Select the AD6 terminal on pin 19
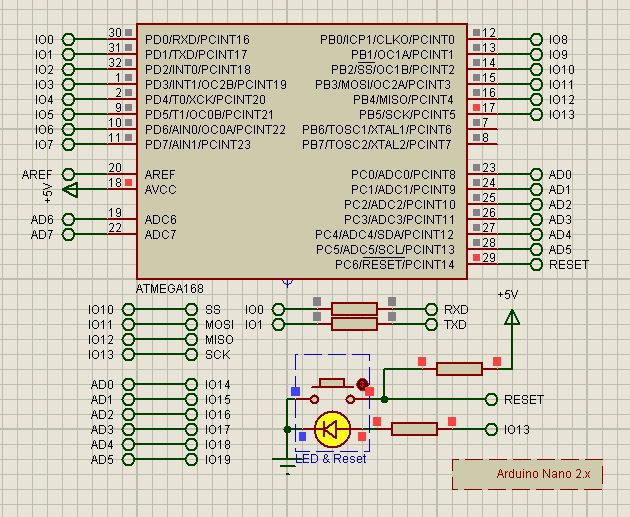Image resolution: width=630 pixels, height=517 pixels. (69, 219)
